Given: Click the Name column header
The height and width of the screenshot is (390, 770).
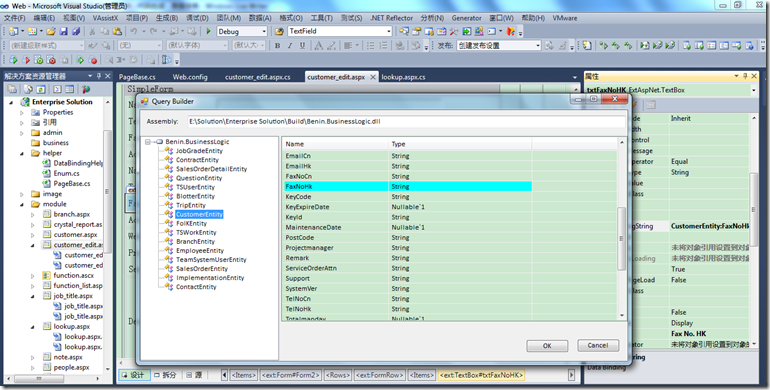Looking at the screenshot, I should pos(336,144).
